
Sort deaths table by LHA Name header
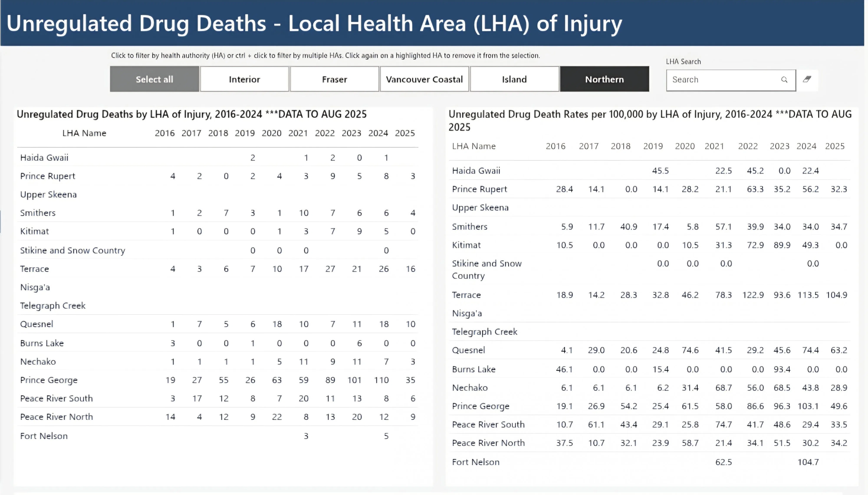click(x=84, y=133)
